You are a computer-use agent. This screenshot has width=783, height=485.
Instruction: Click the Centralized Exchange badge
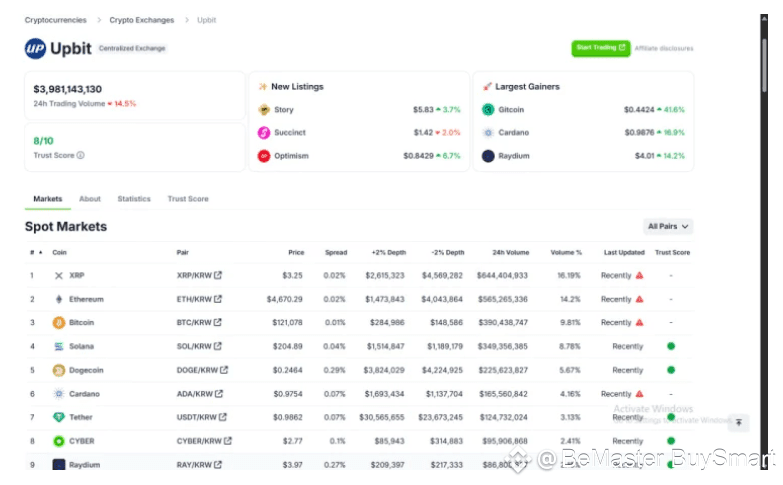(x=132, y=48)
